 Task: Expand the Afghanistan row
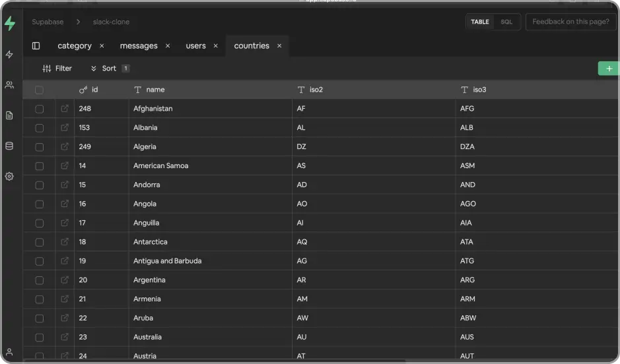tap(65, 108)
